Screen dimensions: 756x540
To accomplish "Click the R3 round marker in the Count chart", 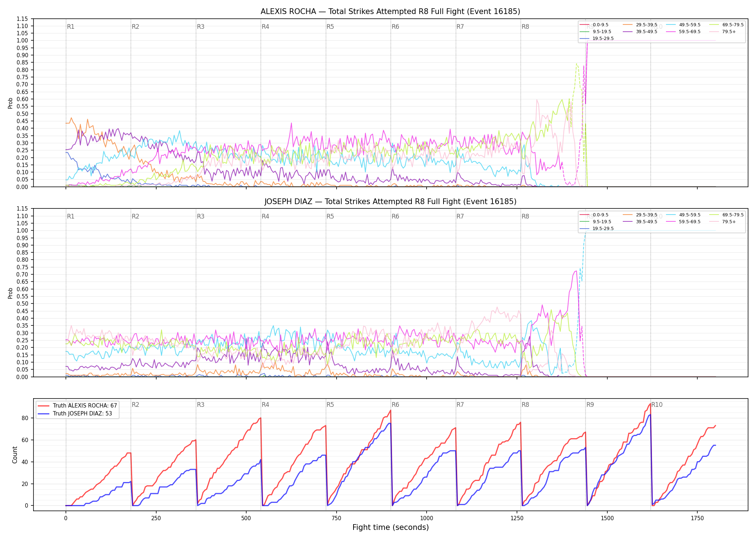I will coord(201,405).
